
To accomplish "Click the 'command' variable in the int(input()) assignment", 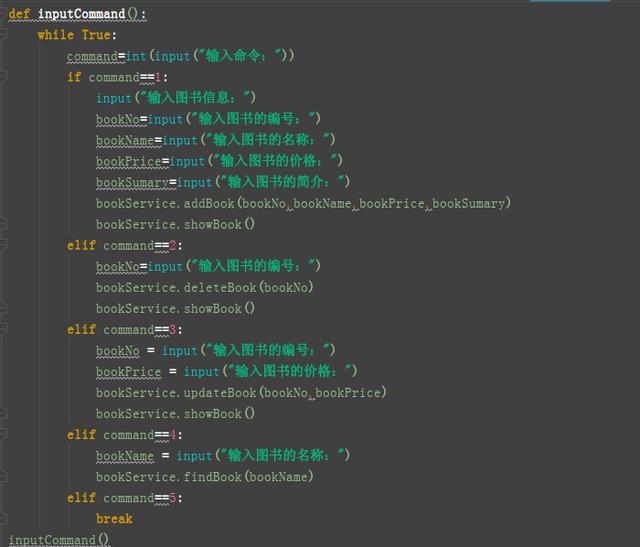I will 92,56.
